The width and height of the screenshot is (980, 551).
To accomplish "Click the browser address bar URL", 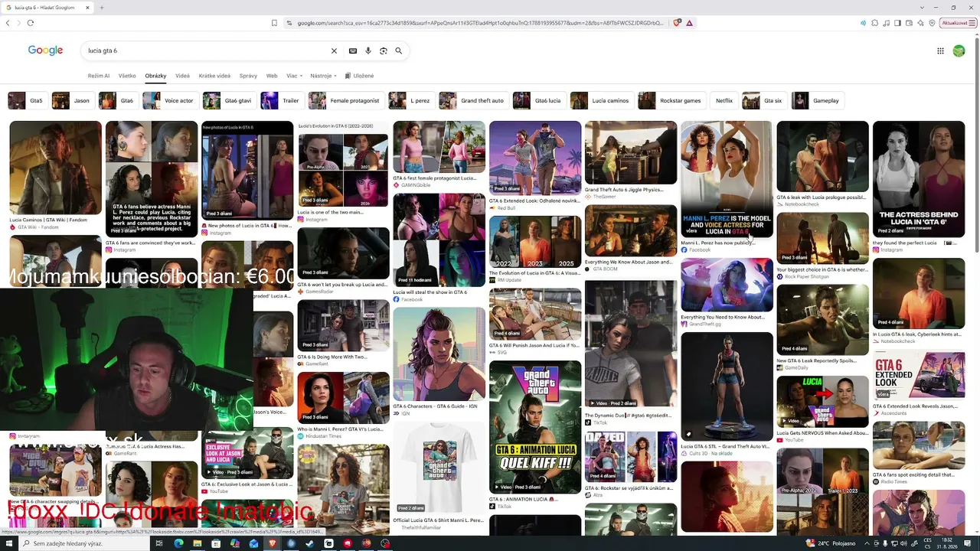I will pos(480,23).
